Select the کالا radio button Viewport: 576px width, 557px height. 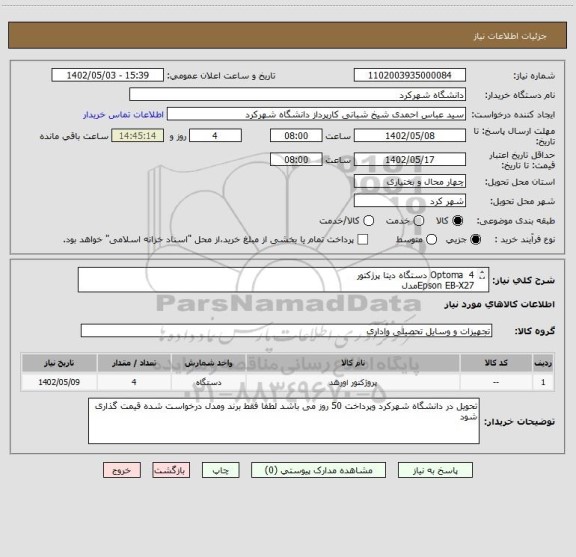coord(458,220)
